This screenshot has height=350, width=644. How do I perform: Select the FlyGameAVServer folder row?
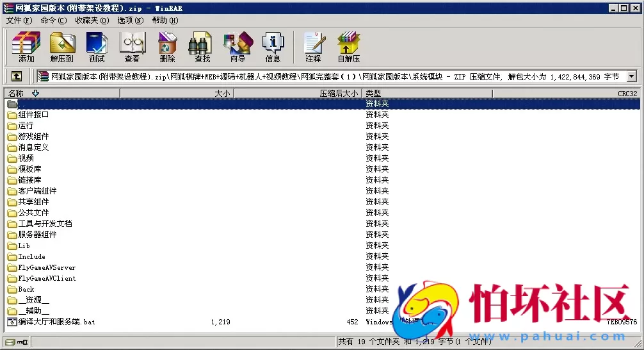point(323,267)
